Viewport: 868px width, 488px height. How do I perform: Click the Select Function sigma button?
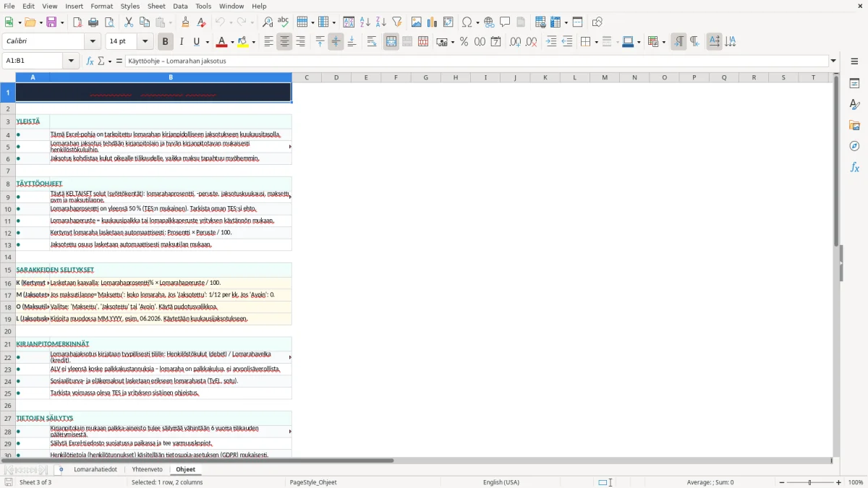point(101,61)
